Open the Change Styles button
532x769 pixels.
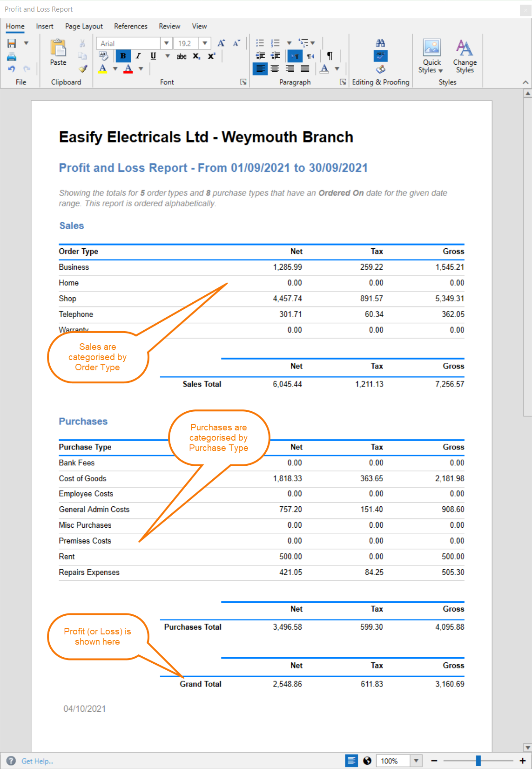click(x=465, y=56)
